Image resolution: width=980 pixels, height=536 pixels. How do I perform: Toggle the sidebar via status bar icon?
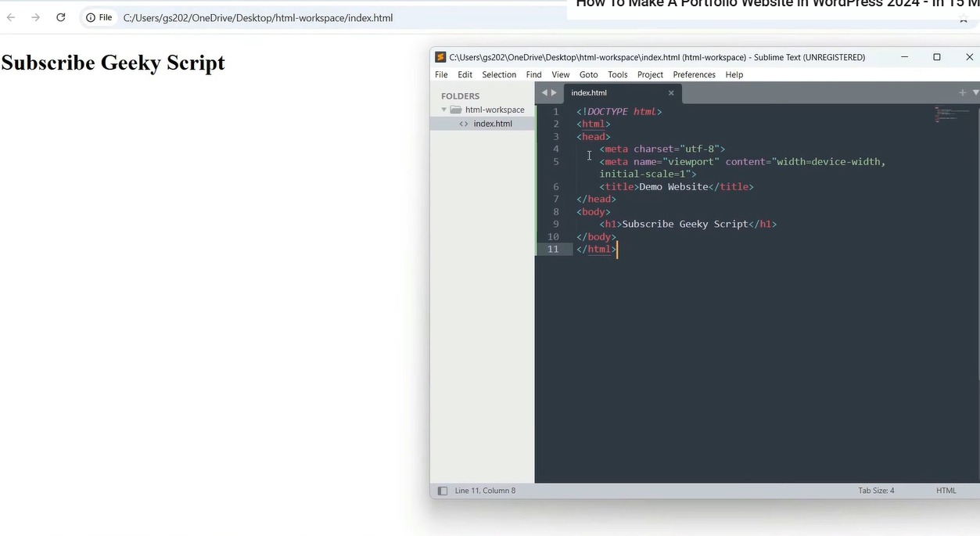tap(442, 491)
